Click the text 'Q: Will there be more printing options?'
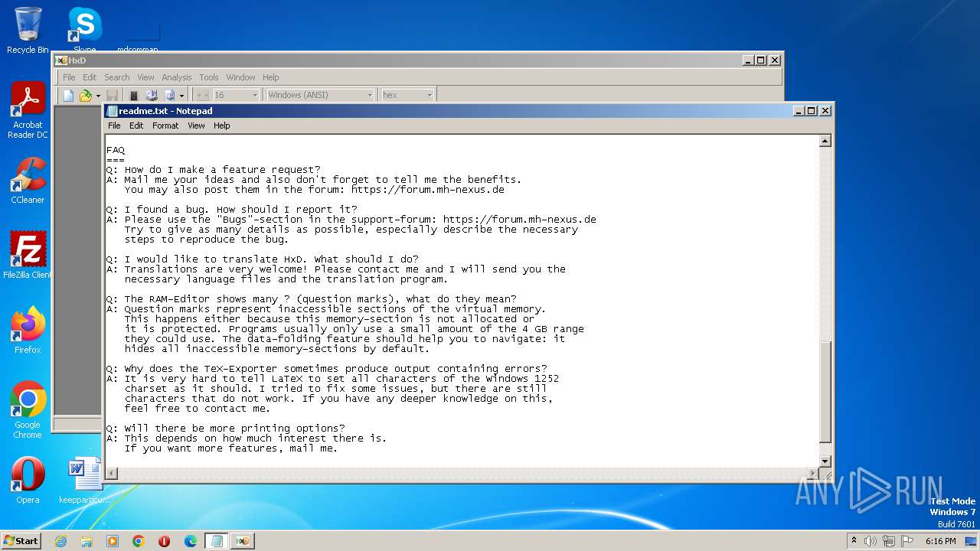Image resolution: width=980 pixels, height=551 pixels. 226,429
